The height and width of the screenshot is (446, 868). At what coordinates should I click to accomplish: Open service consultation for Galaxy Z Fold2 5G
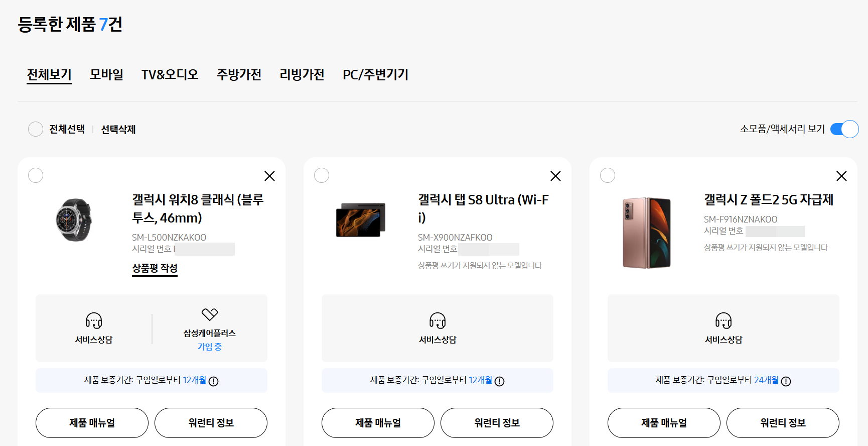click(x=724, y=328)
